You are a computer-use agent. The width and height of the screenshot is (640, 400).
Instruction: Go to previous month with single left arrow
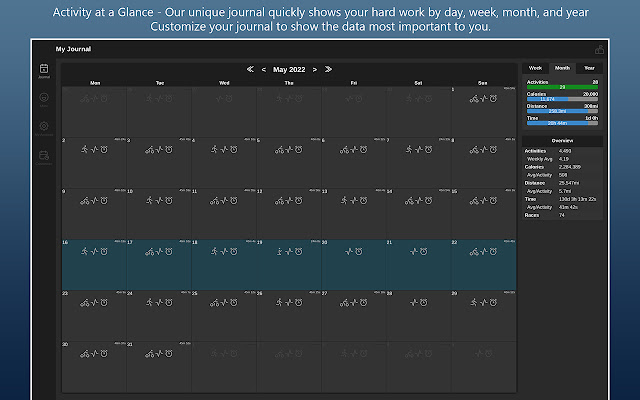click(264, 70)
